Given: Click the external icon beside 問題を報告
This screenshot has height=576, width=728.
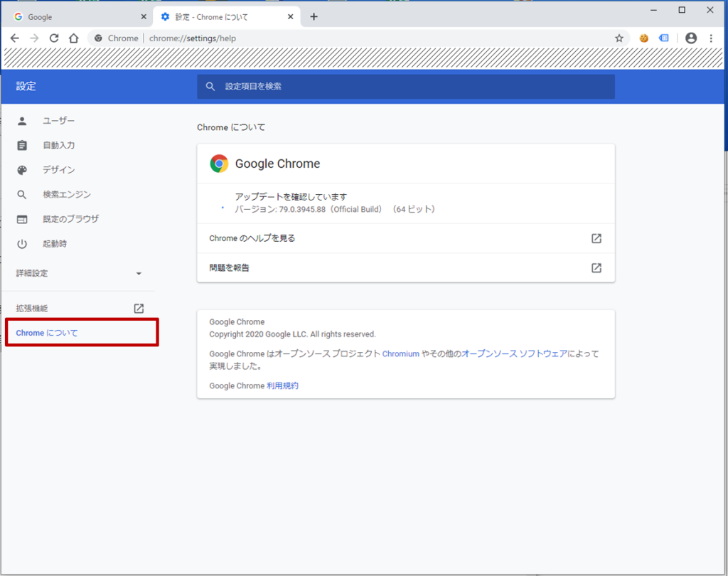Looking at the screenshot, I should coord(596,268).
